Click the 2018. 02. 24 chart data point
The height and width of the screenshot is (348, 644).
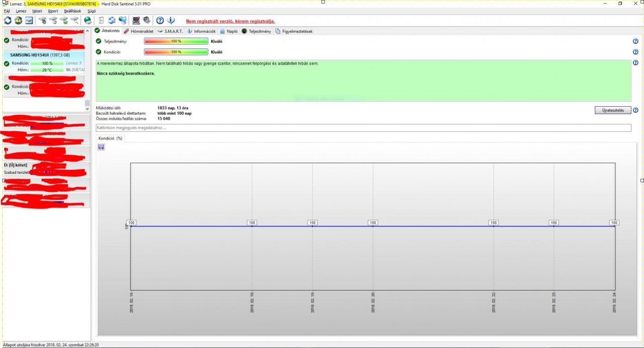614,223
